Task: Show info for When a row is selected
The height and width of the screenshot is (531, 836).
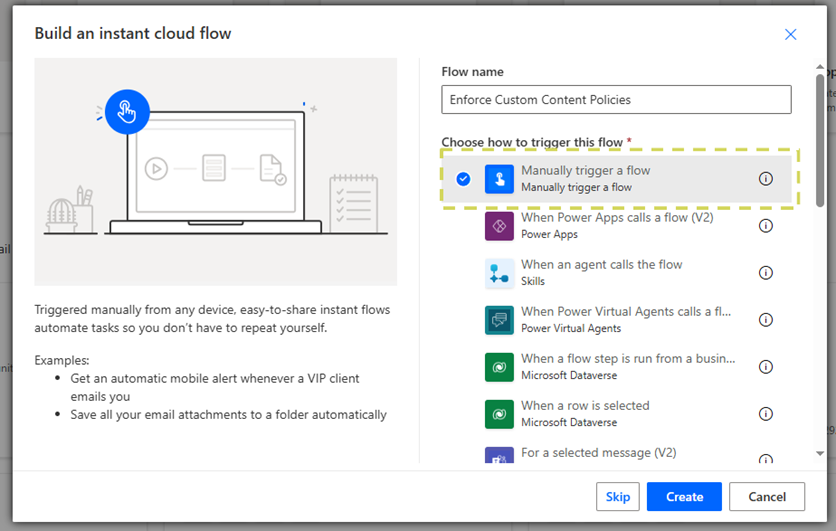Action: 766,414
